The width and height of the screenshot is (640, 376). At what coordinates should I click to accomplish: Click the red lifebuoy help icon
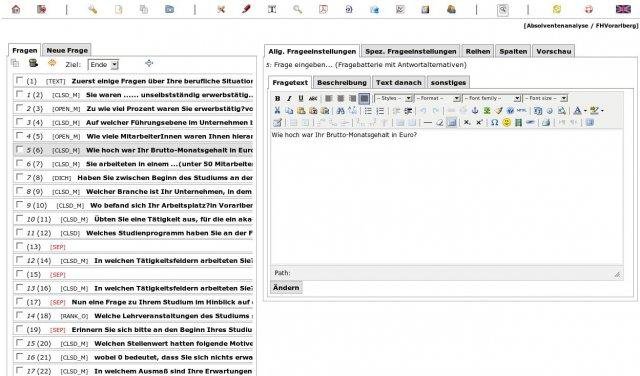pyautogui.click(x=589, y=9)
